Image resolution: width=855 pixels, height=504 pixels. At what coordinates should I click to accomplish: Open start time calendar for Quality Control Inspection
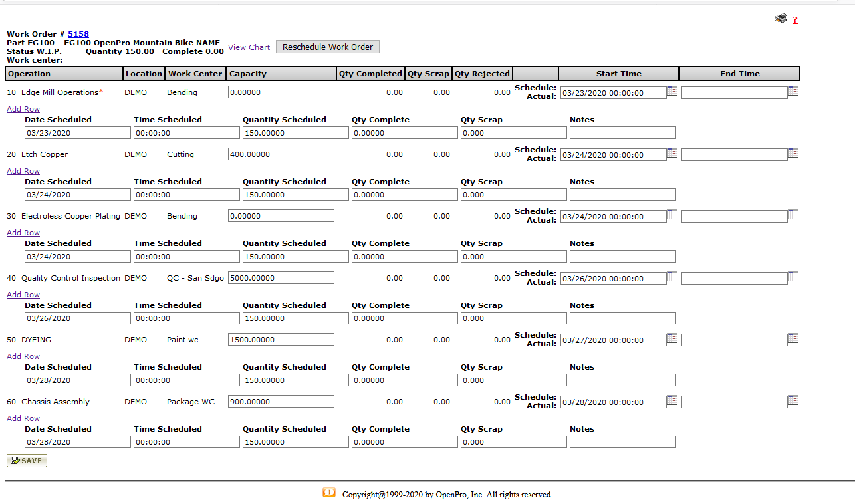[x=672, y=277]
